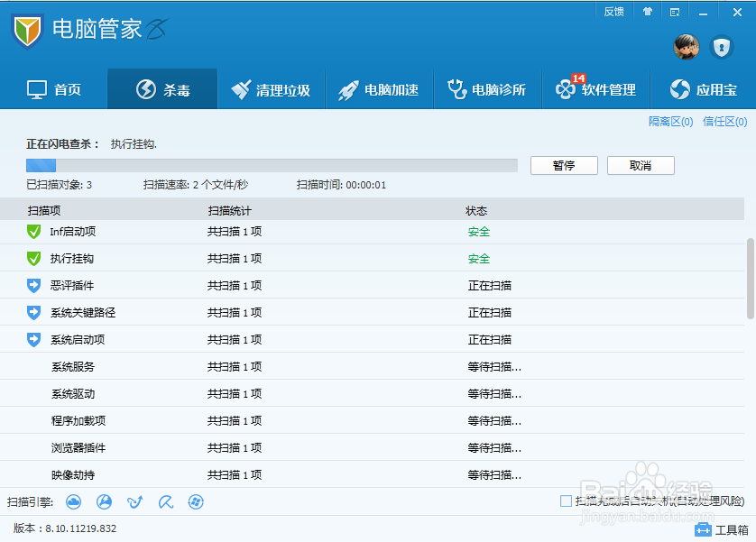Click the 状态 column header
Viewport: 756px width, 542px height.
(x=476, y=210)
